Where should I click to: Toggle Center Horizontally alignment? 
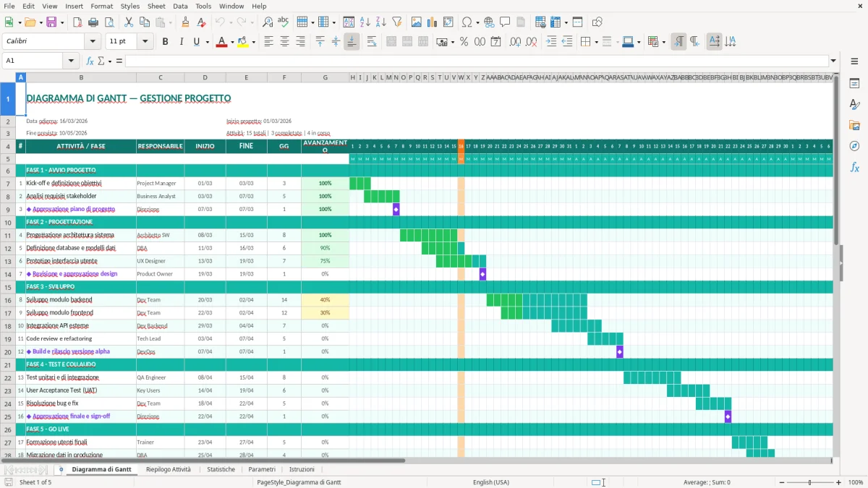[284, 42]
